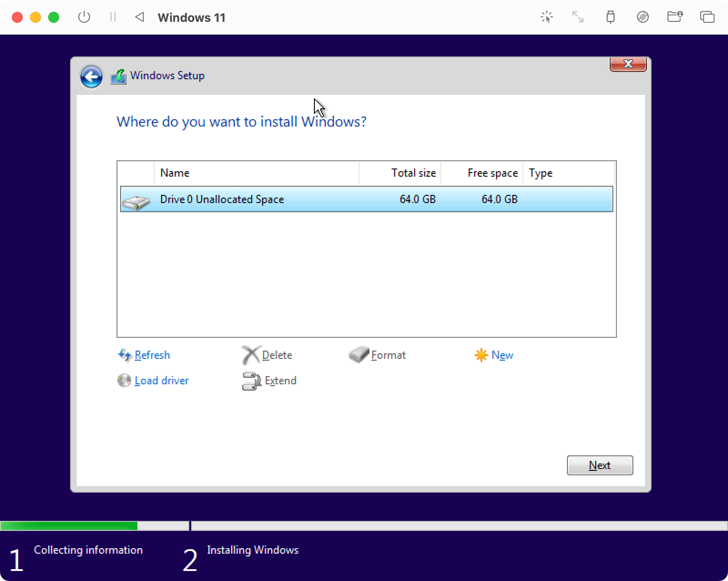This screenshot has height=581, width=728.
Task: Click the back navigation arrow
Action: click(91, 76)
